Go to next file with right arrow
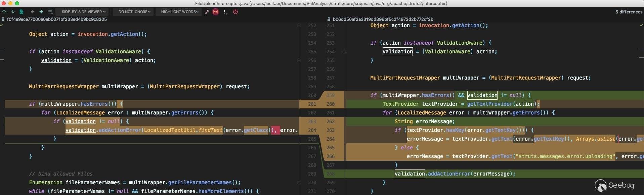Screen dimensions: 644x195 [x=41, y=12]
